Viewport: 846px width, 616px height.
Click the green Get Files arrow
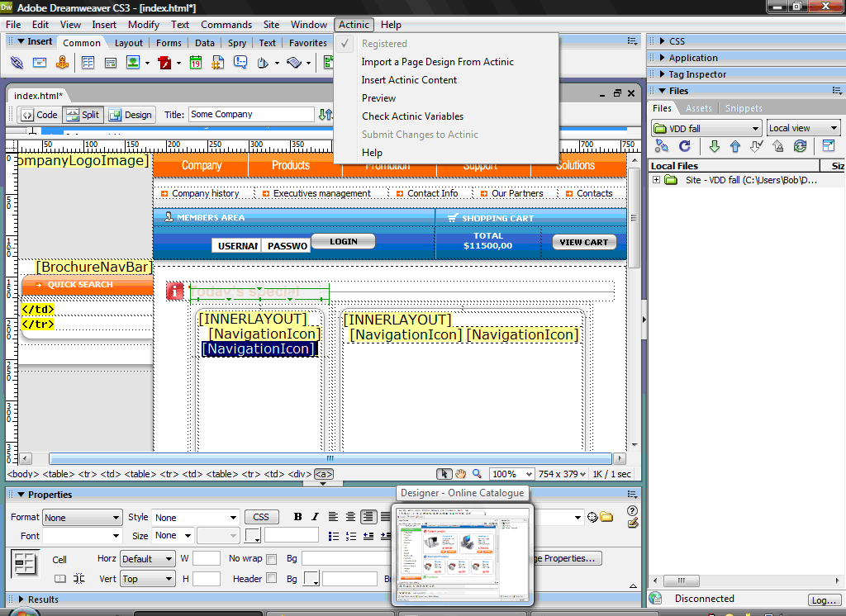point(715,146)
